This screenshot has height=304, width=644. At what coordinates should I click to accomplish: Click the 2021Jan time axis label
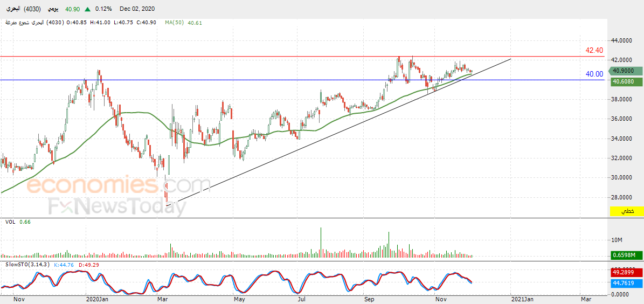click(522, 300)
